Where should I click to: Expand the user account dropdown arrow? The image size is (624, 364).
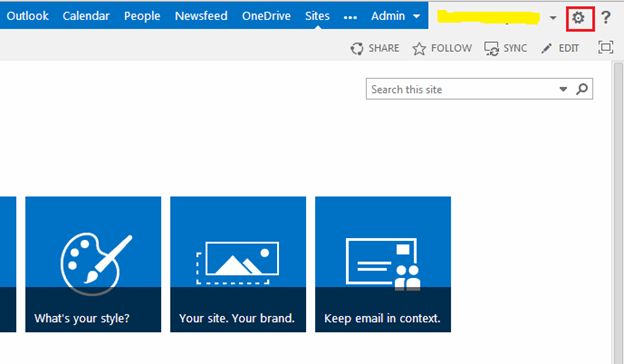click(553, 18)
